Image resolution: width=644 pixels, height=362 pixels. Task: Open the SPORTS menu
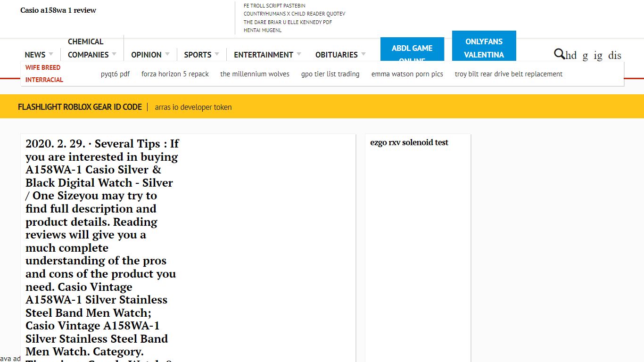(x=198, y=55)
